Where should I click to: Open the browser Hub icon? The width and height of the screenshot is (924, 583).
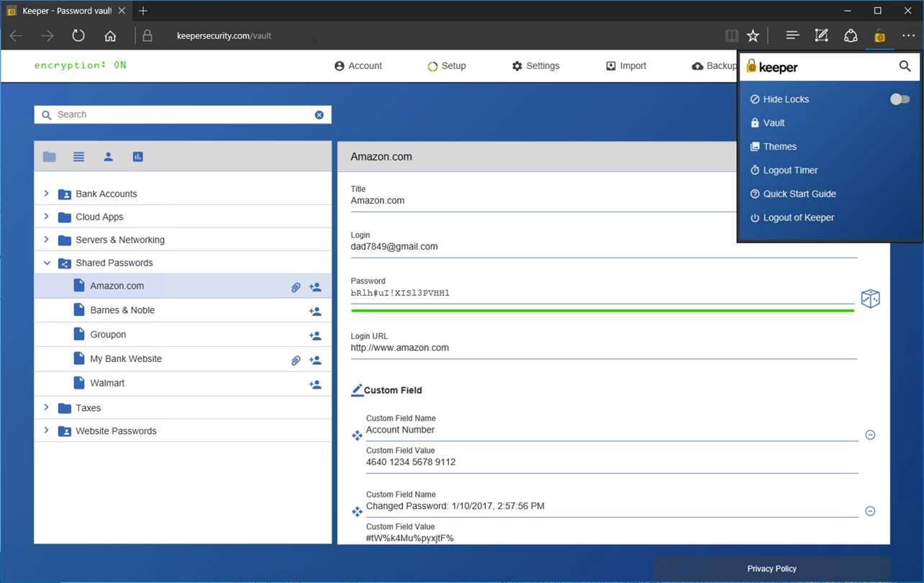[792, 35]
